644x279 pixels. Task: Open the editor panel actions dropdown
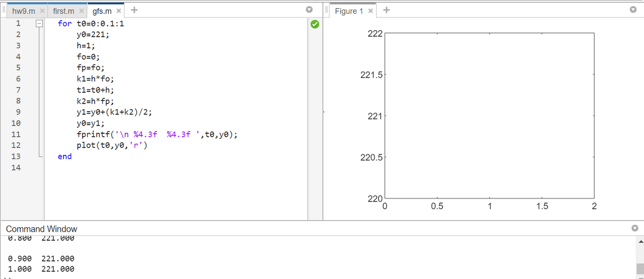tap(310, 10)
